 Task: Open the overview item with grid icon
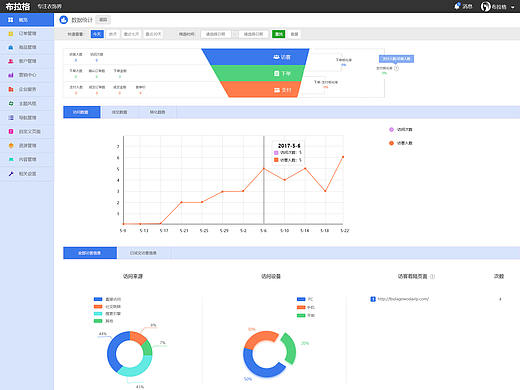pos(27,20)
